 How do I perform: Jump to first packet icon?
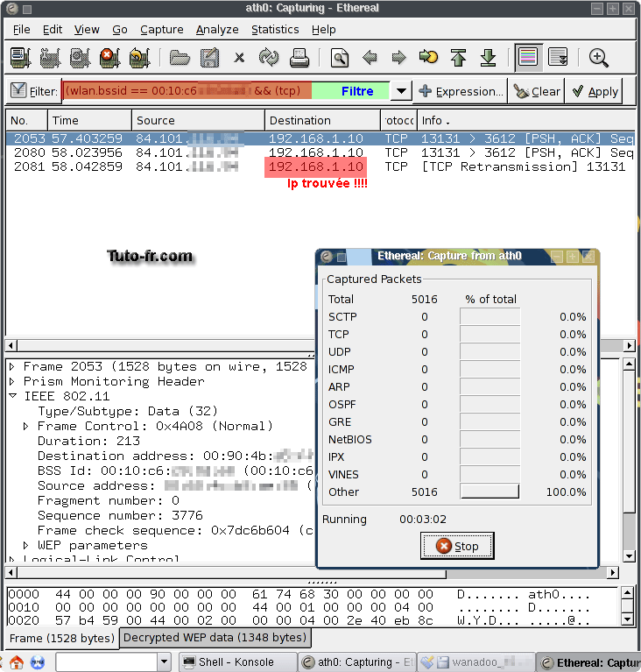pos(459,58)
